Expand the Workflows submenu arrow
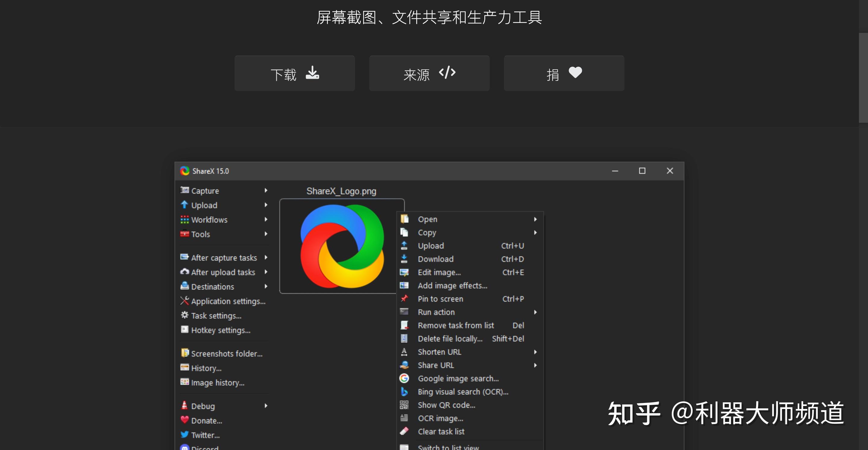 coord(266,220)
